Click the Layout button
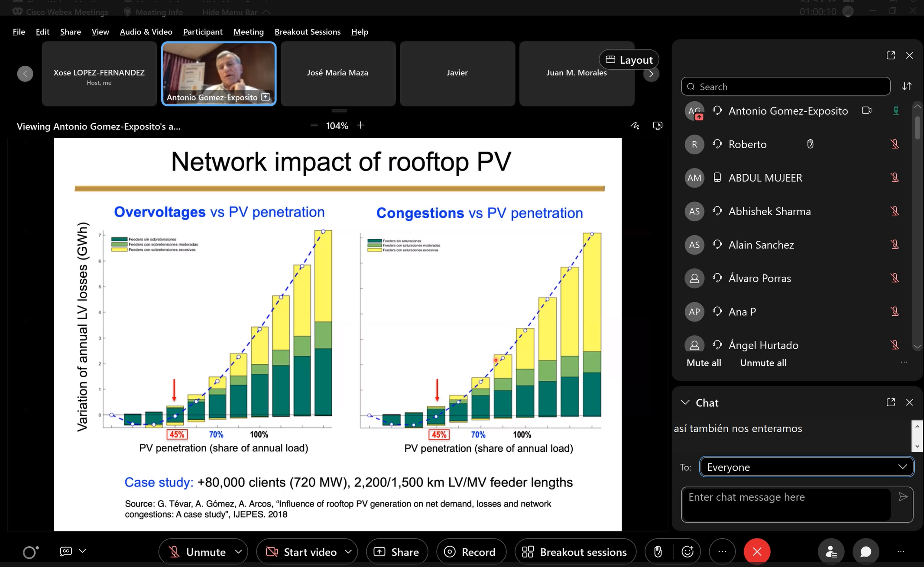The height and width of the screenshot is (567, 924). (x=629, y=60)
